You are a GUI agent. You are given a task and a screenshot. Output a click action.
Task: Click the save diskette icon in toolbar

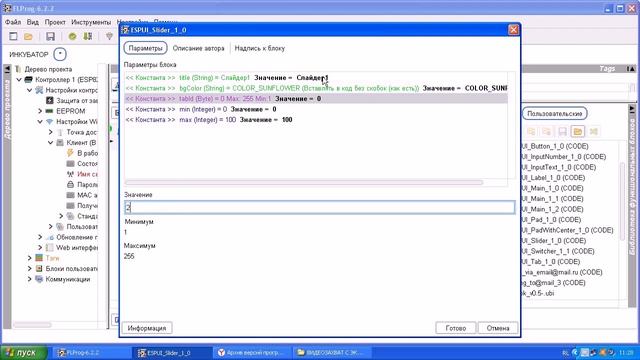click(50, 36)
